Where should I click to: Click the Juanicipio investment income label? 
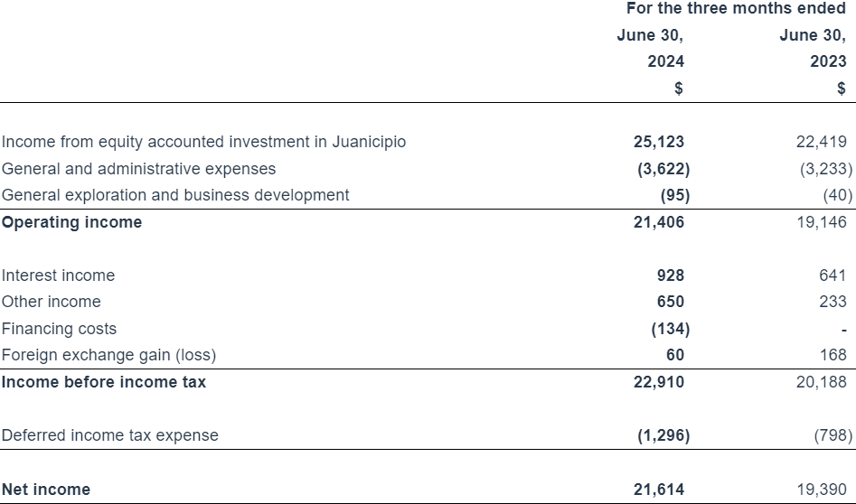(x=203, y=142)
